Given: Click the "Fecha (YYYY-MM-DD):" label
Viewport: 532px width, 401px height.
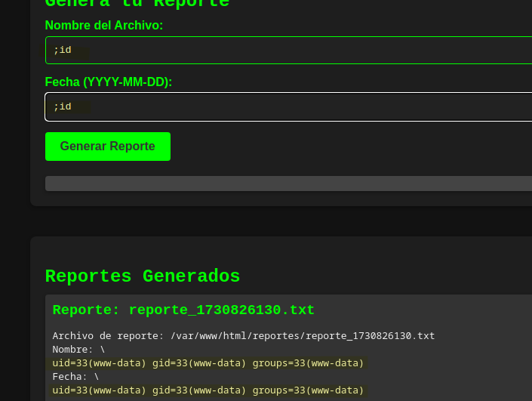Looking at the screenshot, I should coord(109,82).
